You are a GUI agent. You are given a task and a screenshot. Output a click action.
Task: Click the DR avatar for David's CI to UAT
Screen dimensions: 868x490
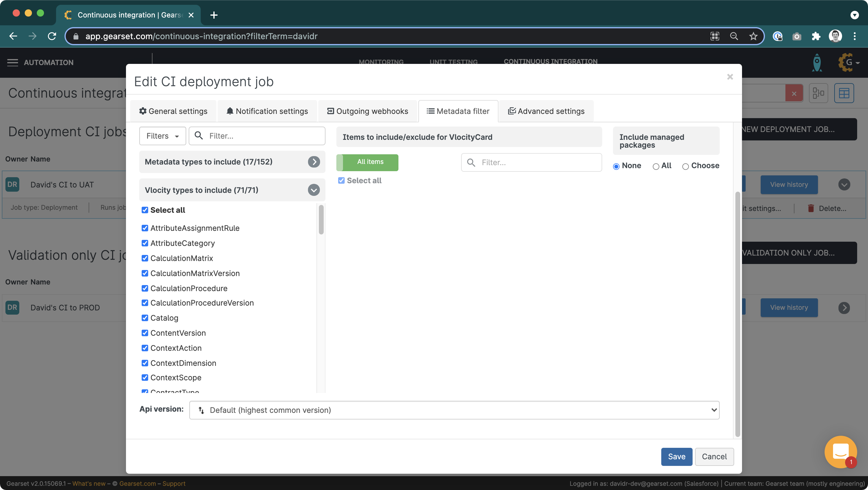[x=12, y=185]
